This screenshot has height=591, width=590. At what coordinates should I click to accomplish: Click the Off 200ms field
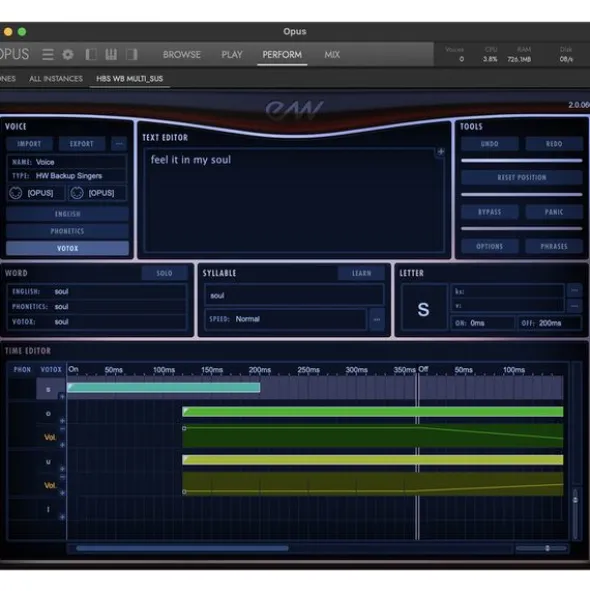550,323
